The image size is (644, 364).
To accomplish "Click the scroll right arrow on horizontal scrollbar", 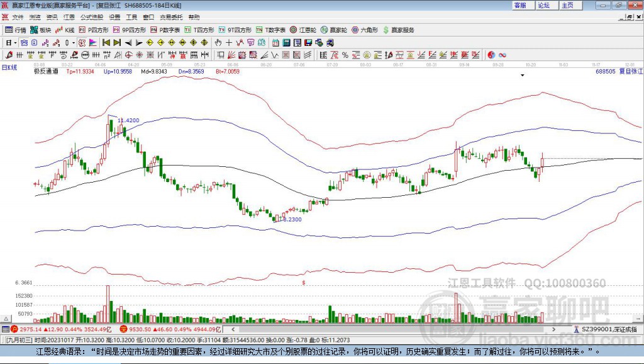I will tap(553, 329).
